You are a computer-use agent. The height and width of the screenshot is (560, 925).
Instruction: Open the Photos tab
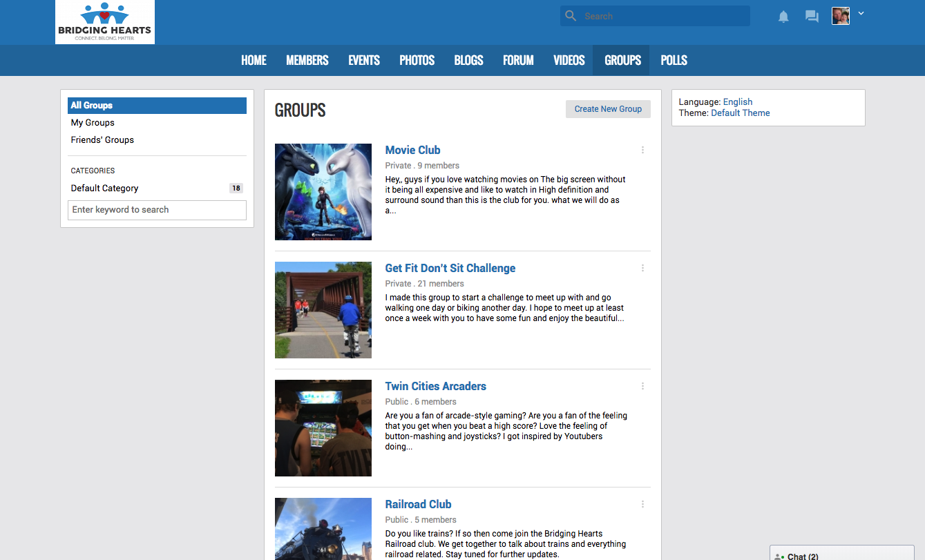(417, 60)
